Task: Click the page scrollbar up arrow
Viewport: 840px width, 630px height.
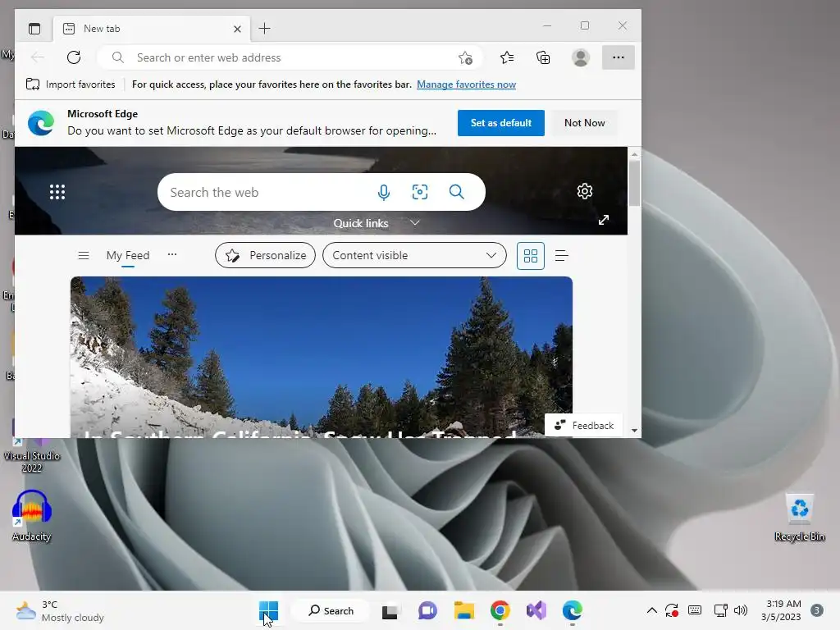Action: pyautogui.click(x=634, y=154)
